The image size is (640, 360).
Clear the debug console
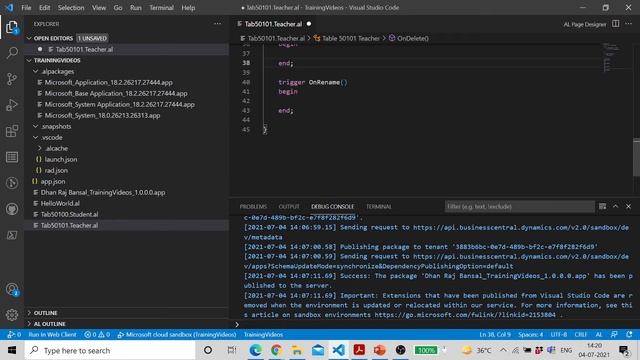(602, 207)
